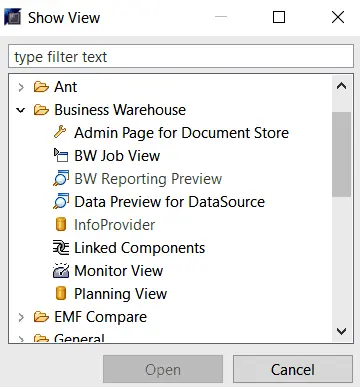
Task: Maximize the Show View dialog
Action: click(x=279, y=17)
